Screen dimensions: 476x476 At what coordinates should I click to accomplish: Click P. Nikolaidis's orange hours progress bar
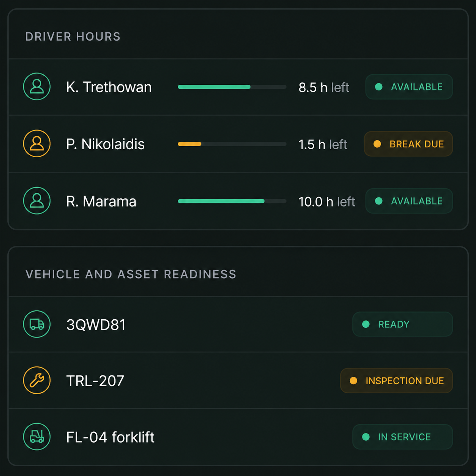232,144
